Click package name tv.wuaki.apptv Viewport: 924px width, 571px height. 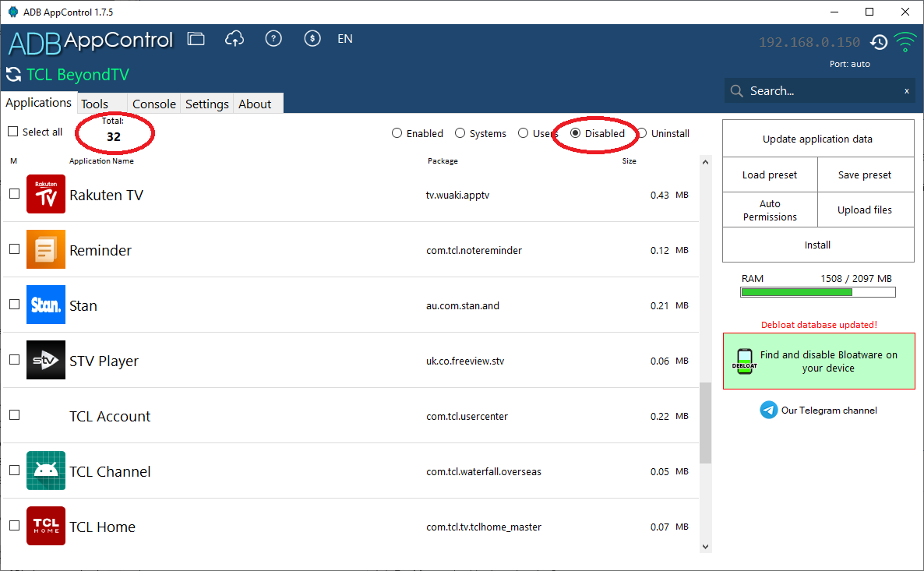point(457,195)
